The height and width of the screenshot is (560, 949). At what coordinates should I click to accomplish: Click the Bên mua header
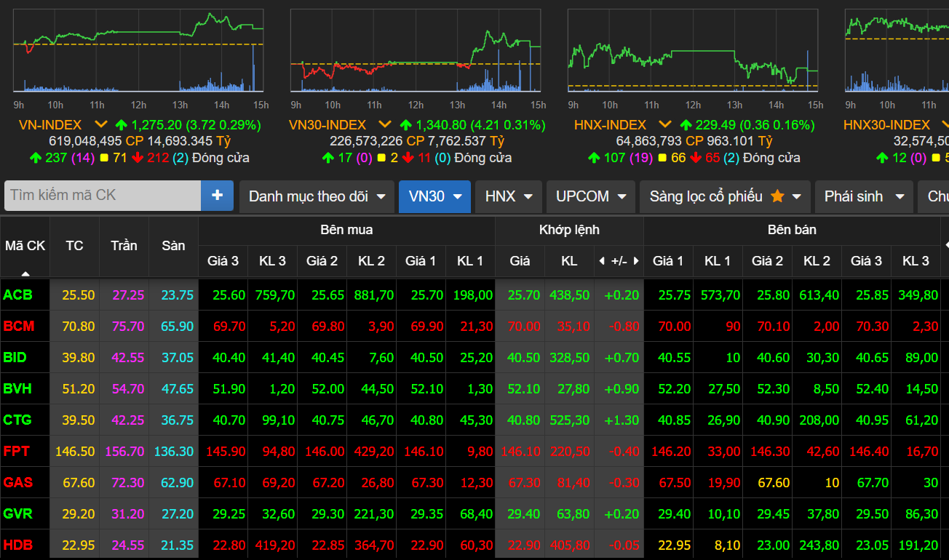coord(346,230)
